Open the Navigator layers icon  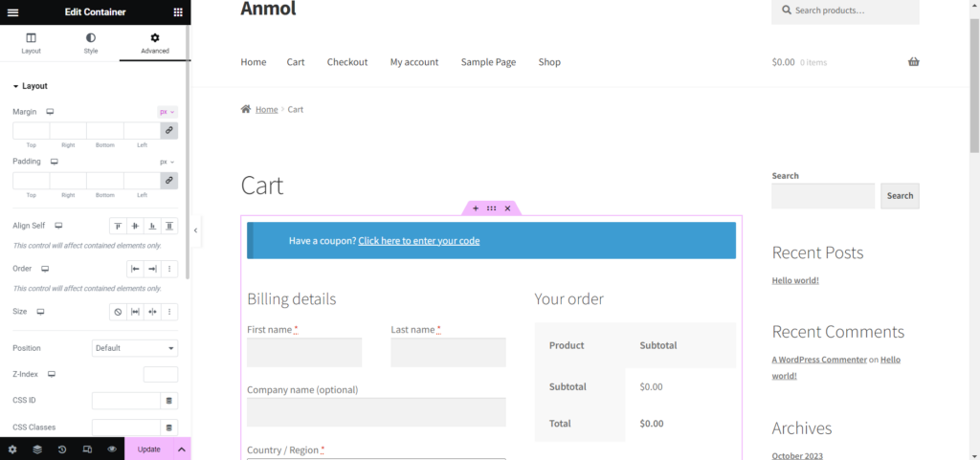[37, 449]
